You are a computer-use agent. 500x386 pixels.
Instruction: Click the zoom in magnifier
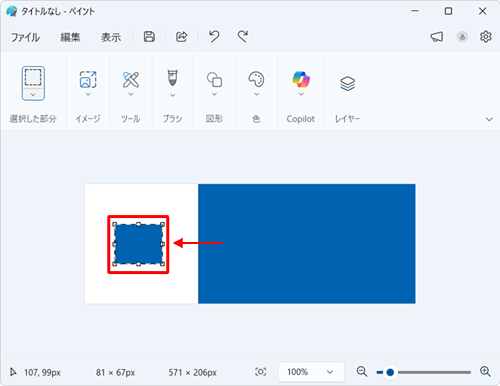485,371
